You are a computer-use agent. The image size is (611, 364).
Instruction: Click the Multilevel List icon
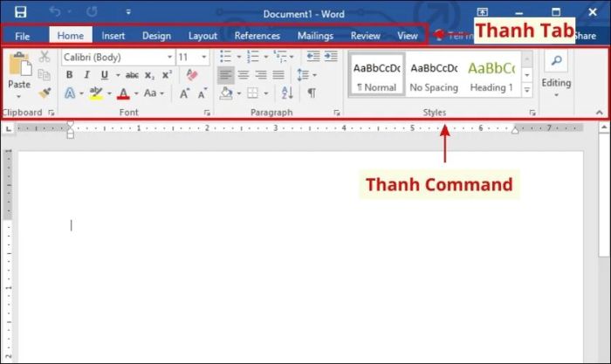point(280,56)
